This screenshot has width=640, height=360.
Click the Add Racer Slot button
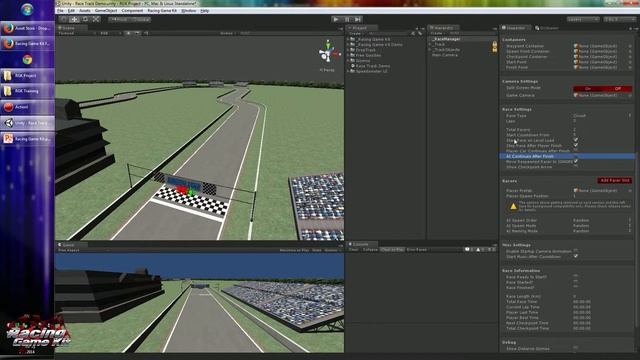pyautogui.click(x=615, y=180)
